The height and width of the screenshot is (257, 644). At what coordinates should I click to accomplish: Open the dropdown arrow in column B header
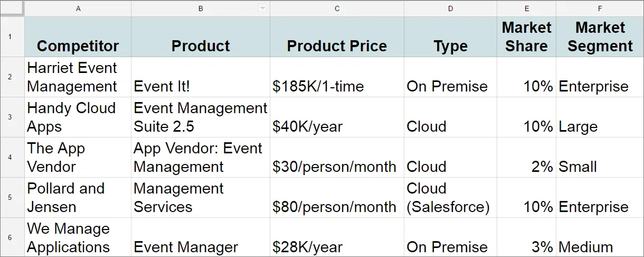262,8
